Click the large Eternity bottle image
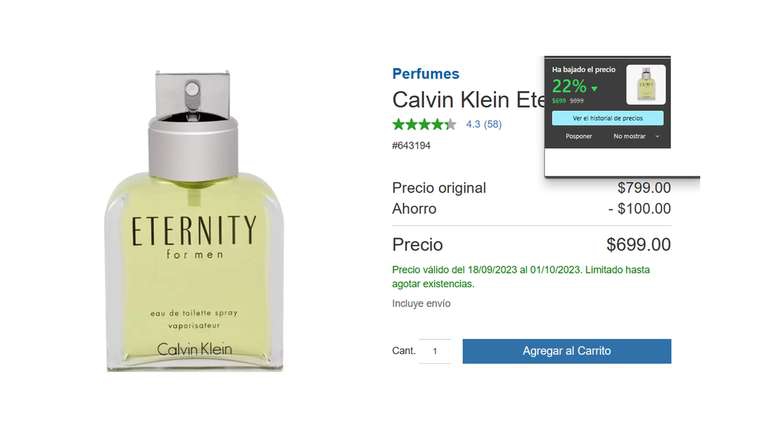The width and height of the screenshot is (768, 432). pos(194,220)
